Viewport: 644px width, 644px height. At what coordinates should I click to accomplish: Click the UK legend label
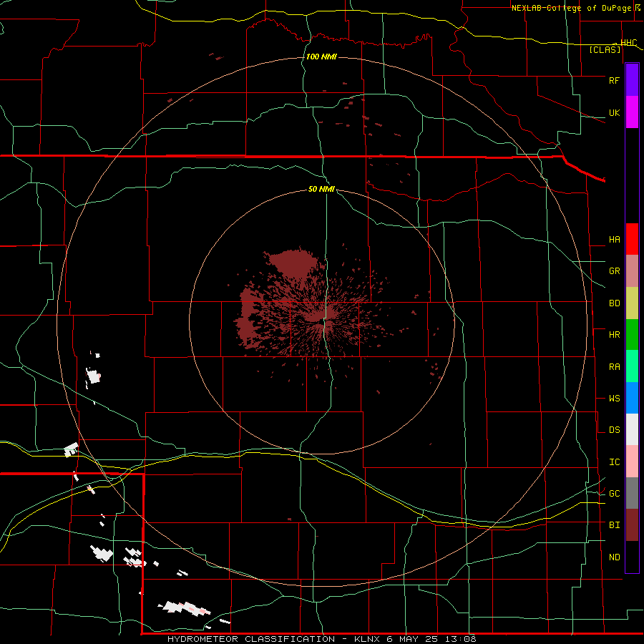click(x=614, y=112)
